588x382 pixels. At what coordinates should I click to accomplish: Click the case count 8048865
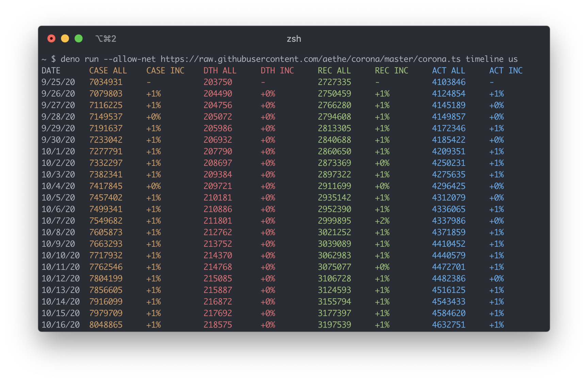click(106, 325)
